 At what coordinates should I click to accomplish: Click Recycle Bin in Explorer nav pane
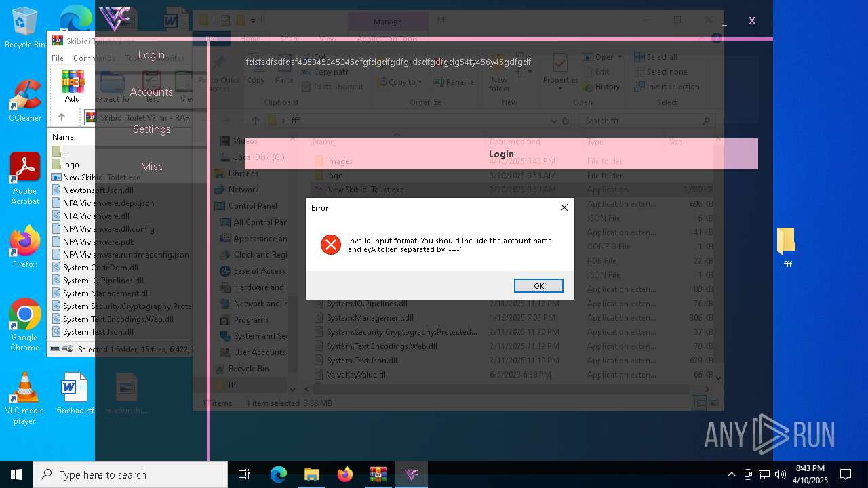pyautogui.click(x=248, y=369)
